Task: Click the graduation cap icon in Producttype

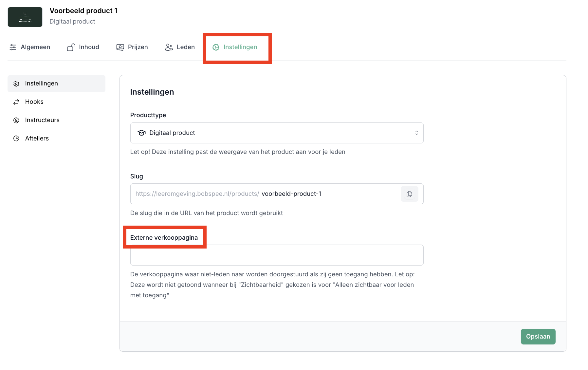Action: [141, 133]
